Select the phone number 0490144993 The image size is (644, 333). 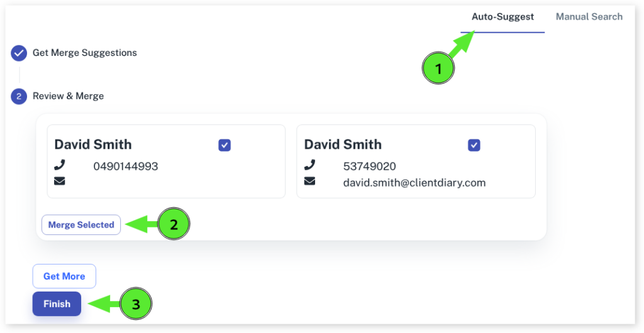pos(126,166)
